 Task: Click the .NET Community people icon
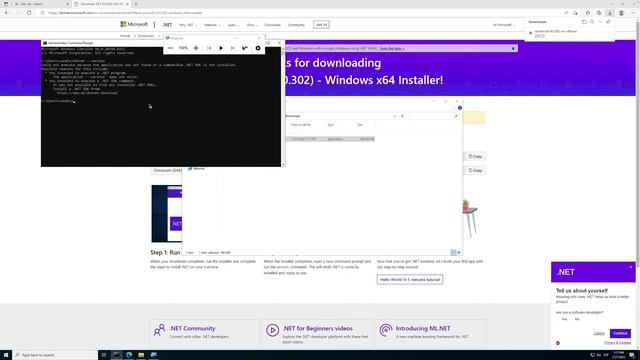pyautogui.click(x=159, y=329)
